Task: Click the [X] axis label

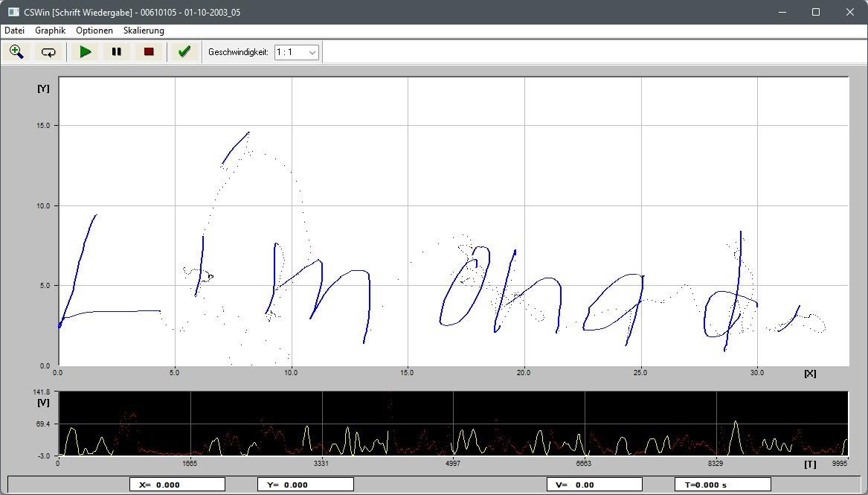Action: [810, 374]
